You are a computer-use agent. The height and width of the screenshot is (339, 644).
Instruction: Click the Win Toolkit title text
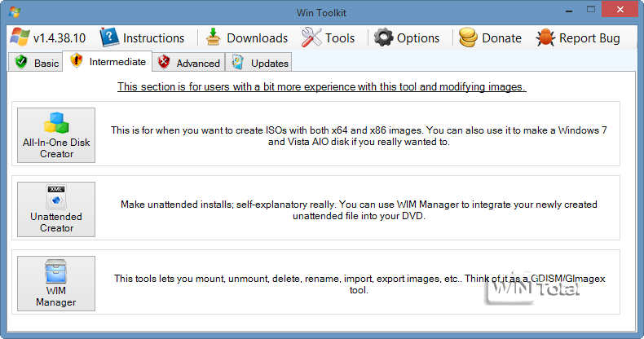[x=321, y=13]
